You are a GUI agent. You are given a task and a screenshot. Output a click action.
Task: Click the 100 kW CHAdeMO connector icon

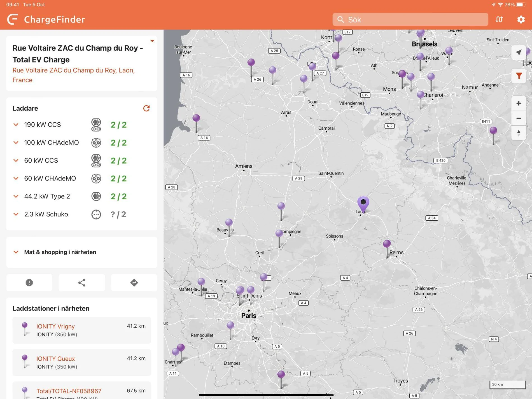pyautogui.click(x=96, y=143)
